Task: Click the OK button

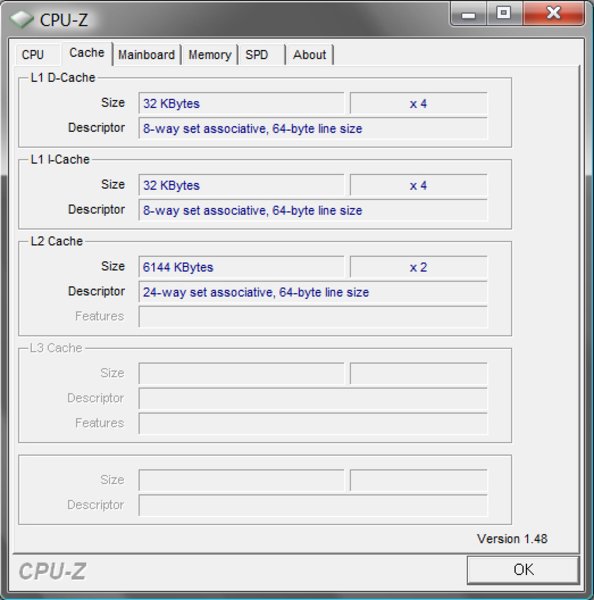Action: [x=523, y=569]
